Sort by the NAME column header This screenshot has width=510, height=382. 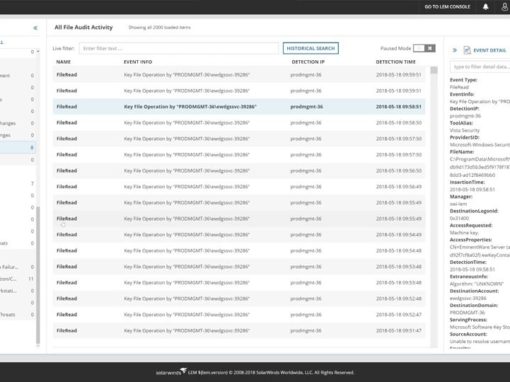coord(63,62)
